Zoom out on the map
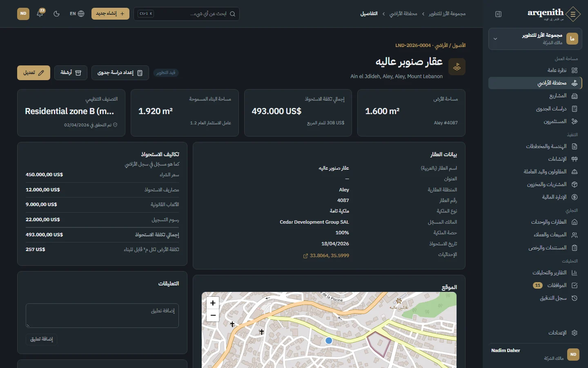Screen dimensions: 588x368 pos(213,315)
